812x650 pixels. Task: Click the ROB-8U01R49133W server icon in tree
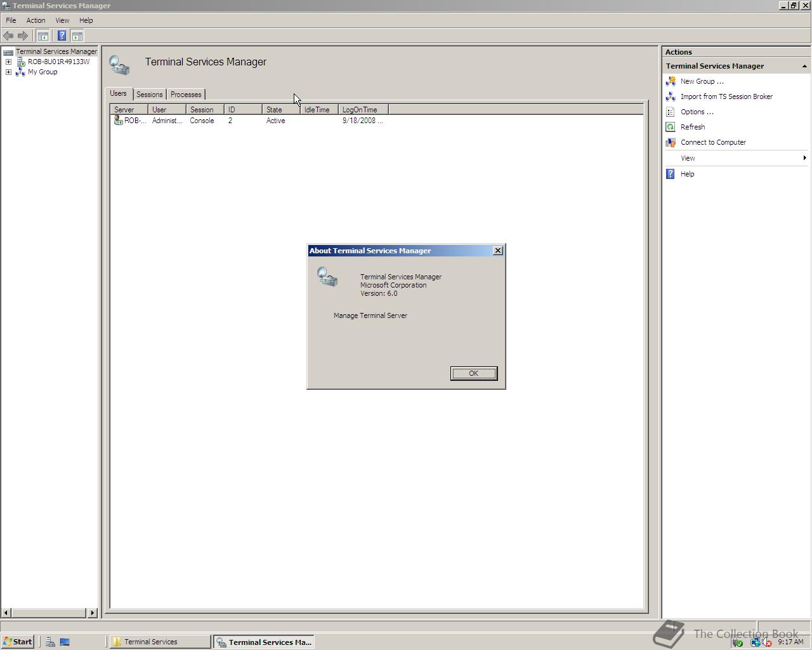pos(20,62)
